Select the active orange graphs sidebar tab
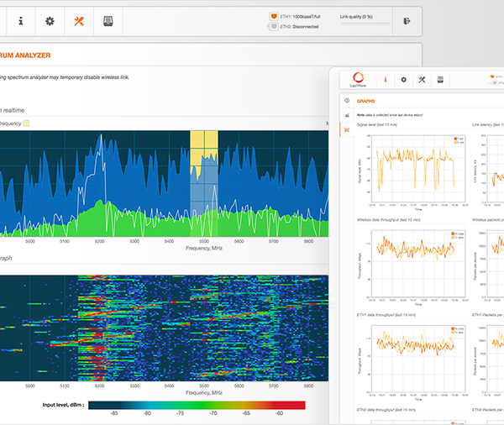This screenshot has height=425, width=504. [347, 129]
